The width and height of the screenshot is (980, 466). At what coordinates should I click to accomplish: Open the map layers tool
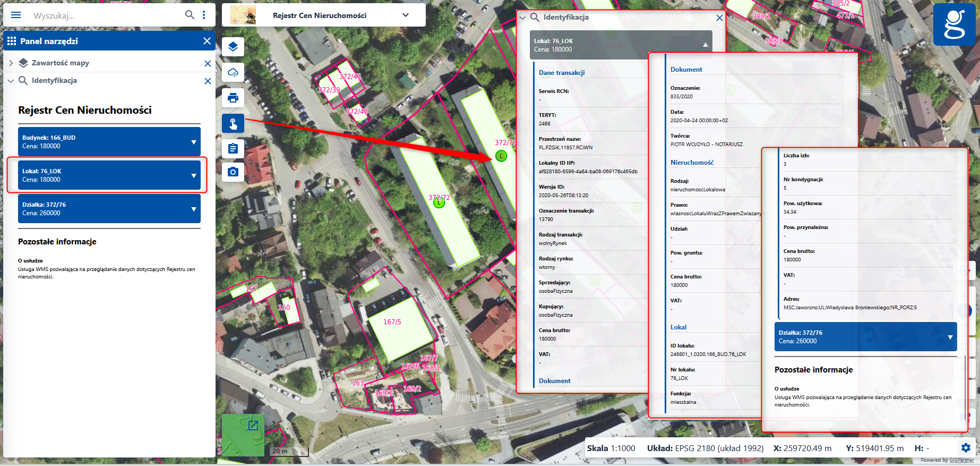pyautogui.click(x=233, y=47)
